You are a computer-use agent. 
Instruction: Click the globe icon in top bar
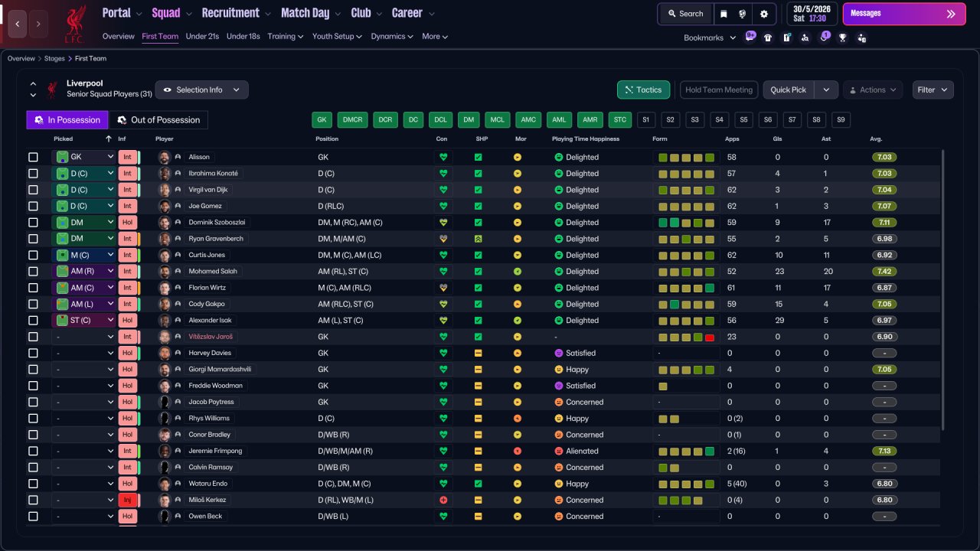[743, 14]
